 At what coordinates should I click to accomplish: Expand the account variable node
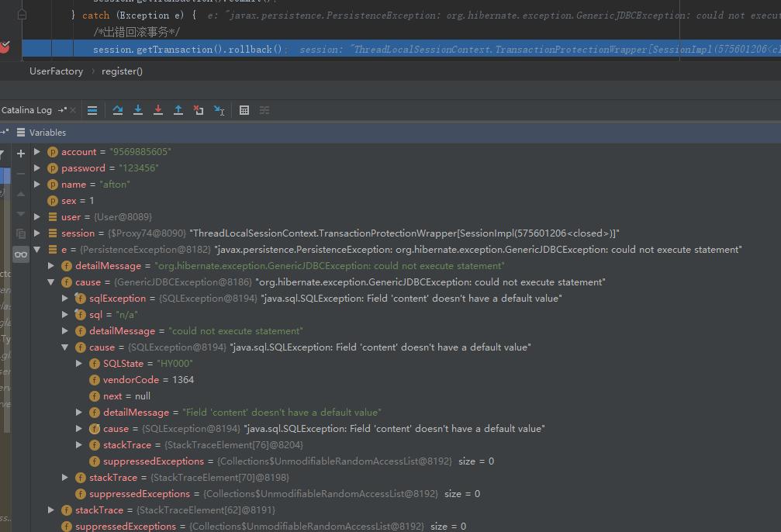tap(37, 151)
